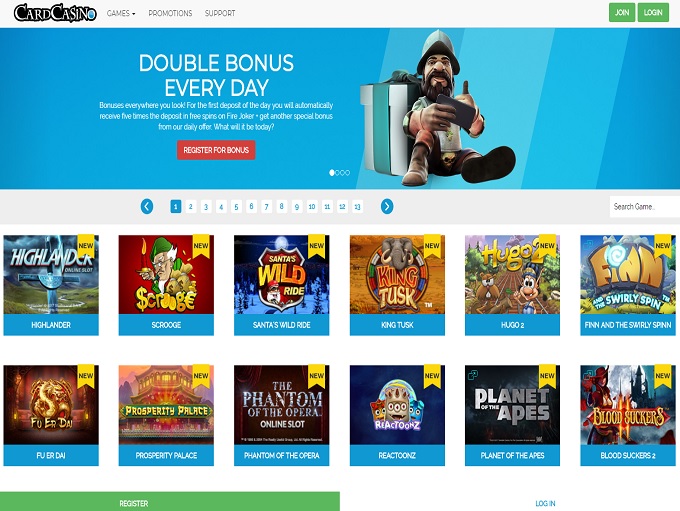This screenshot has height=511, width=680.
Task: Open Reactoonz game image
Action: coord(397,405)
